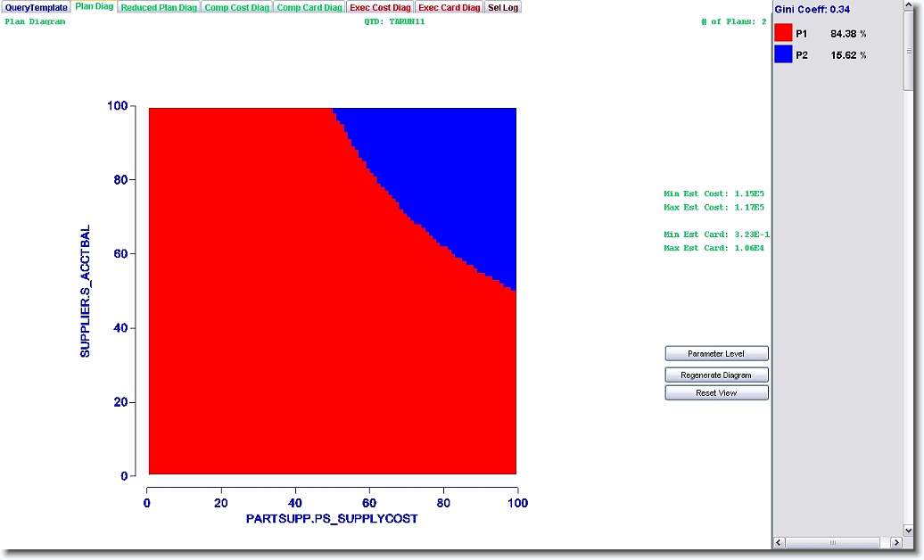Click the blue P2 legend swatch

783,55
